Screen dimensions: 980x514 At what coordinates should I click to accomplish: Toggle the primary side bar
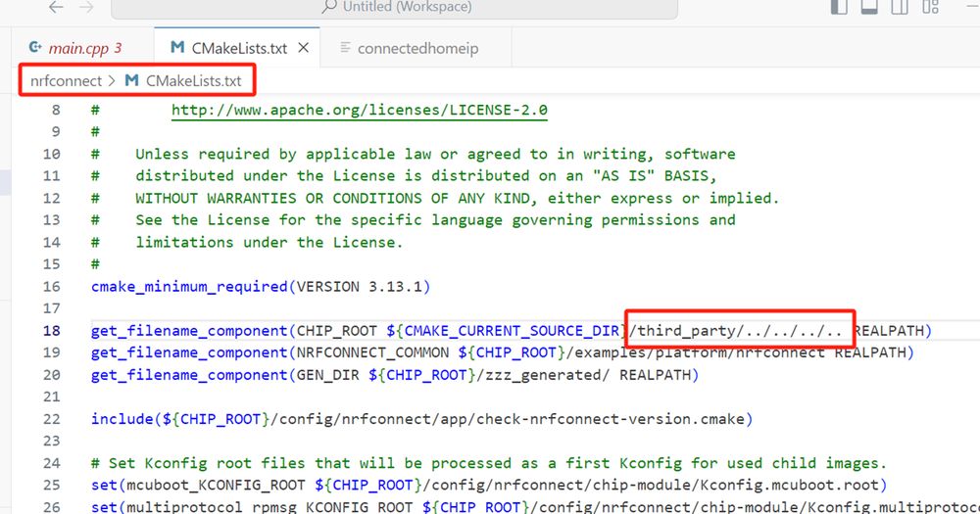coord(839,7)
